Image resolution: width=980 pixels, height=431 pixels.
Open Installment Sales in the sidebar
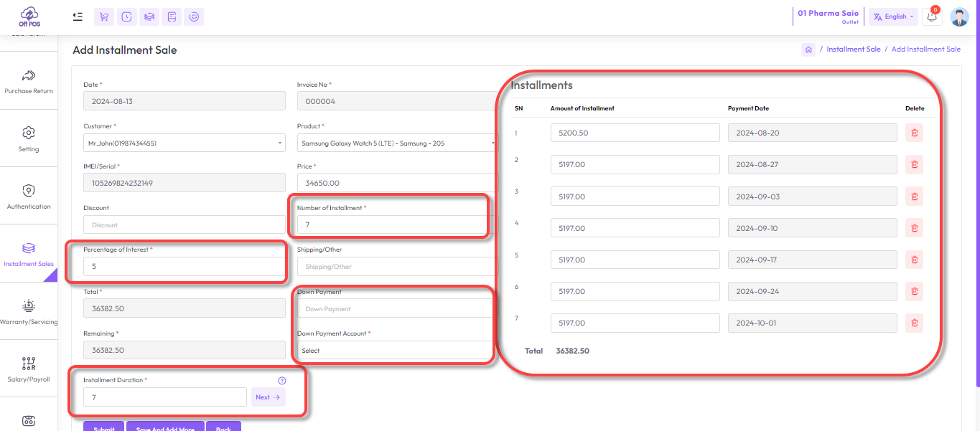[x=29, y=255]
